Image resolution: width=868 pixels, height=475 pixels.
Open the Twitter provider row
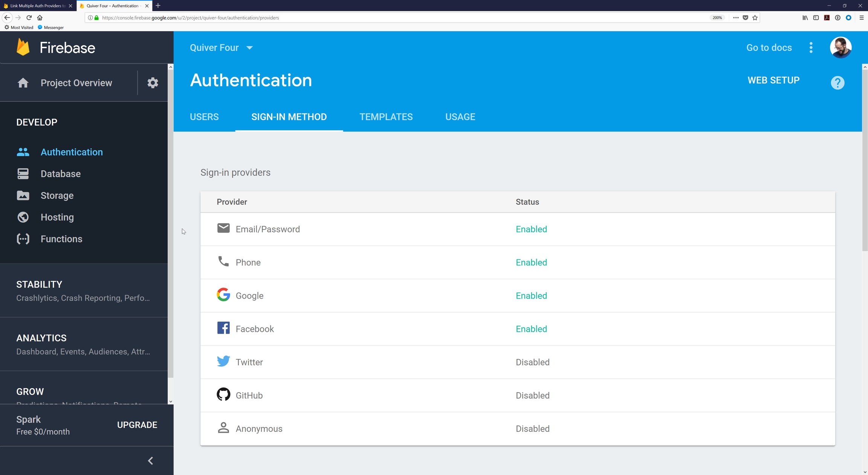[249, 362]
